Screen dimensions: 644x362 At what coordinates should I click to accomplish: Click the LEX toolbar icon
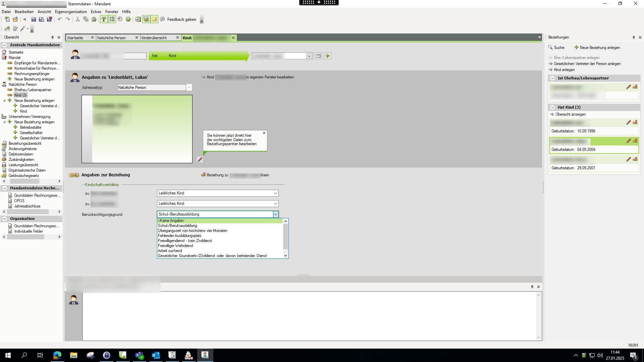(138, 19)
